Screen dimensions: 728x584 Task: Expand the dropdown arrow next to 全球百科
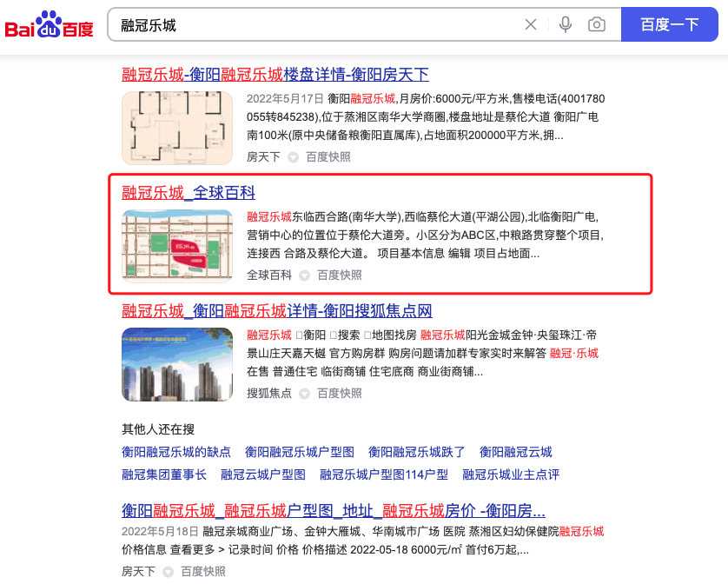(x=304, y=275)
